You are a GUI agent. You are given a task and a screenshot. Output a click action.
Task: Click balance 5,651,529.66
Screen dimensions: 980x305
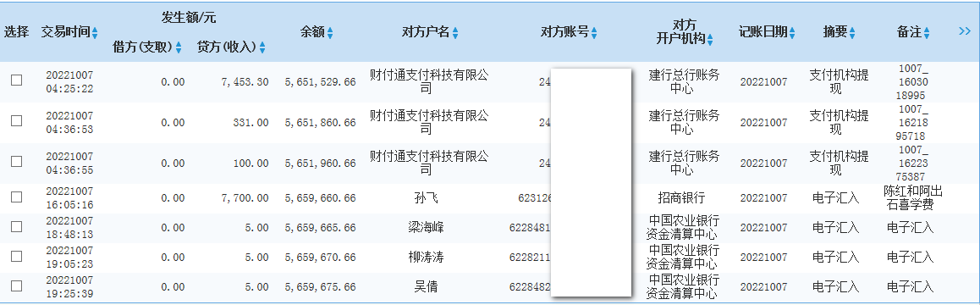tap(321, 82)
